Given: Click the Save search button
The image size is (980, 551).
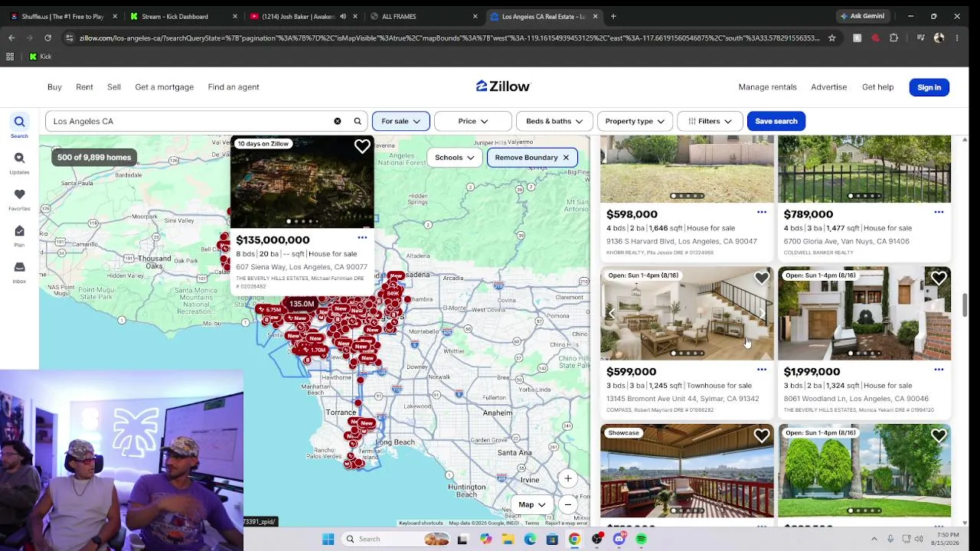Looking at the screenshot, I should pyautogui.click(x=776, y=121).
